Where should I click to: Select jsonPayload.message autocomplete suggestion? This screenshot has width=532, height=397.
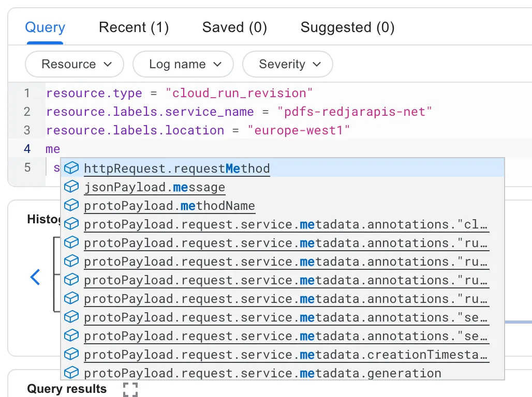point(282,187)
